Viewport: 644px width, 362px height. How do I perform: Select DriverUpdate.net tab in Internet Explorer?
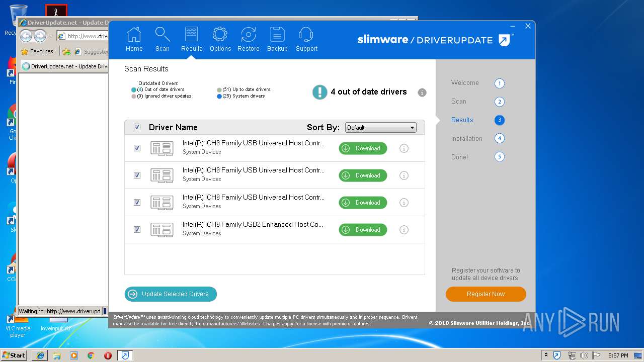pyautogui.click(x=64, y=66)
